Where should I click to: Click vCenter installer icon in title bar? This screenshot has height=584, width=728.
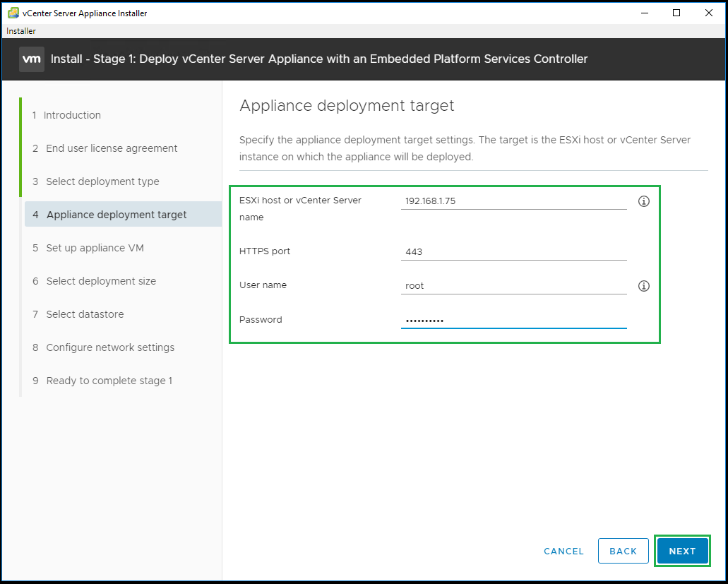(x=13, y=13)
